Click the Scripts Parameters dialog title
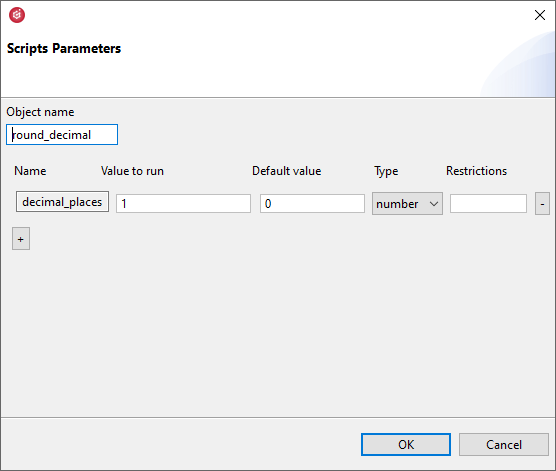This screenshot has width=556, height=471. coord(64,49)
